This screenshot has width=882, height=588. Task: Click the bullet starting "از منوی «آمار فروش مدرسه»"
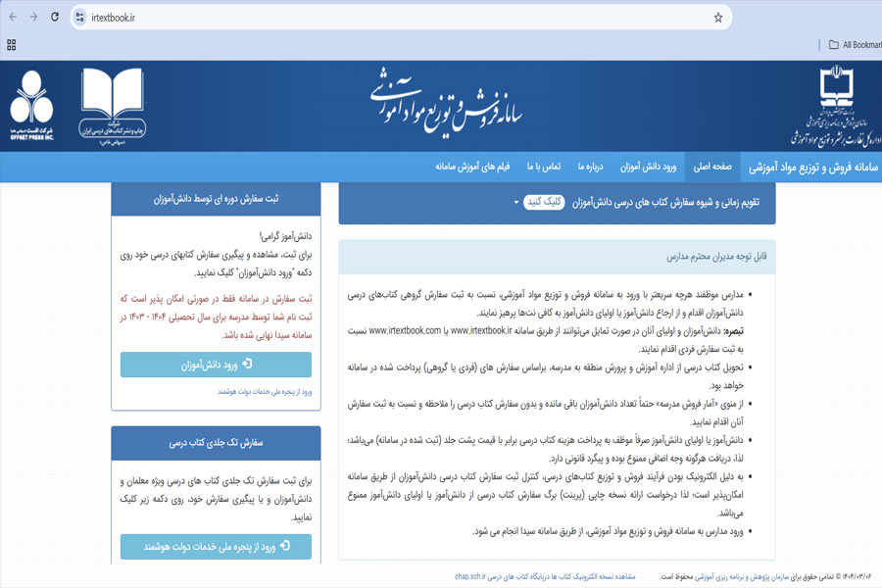click(x=546, y=413)
